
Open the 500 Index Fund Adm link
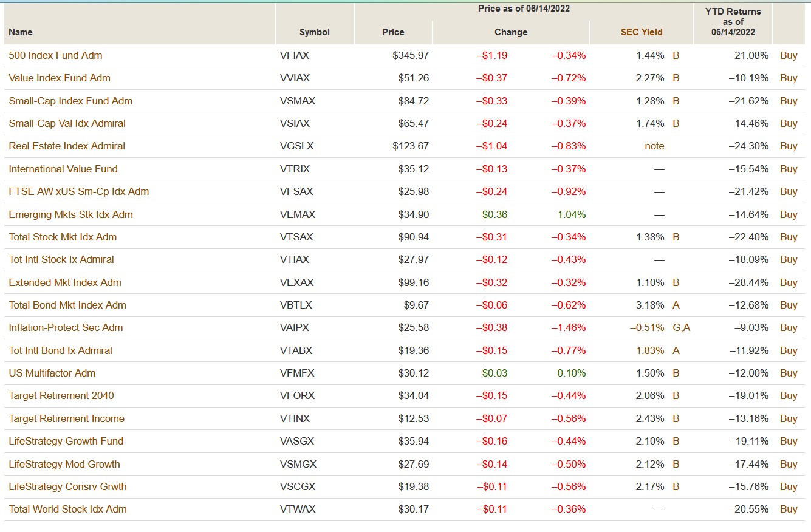[55, 55]
